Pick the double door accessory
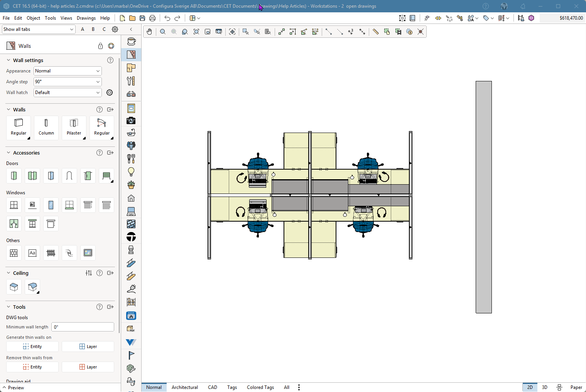 (x=32, y=176)
